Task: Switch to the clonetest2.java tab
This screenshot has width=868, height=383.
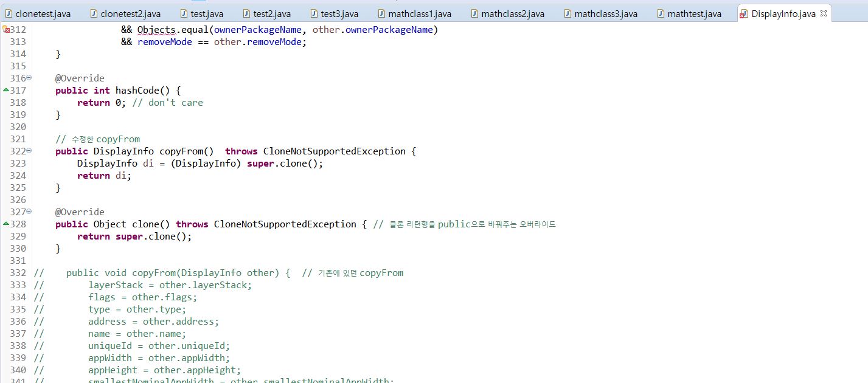Action: click(x=125, y=13)
